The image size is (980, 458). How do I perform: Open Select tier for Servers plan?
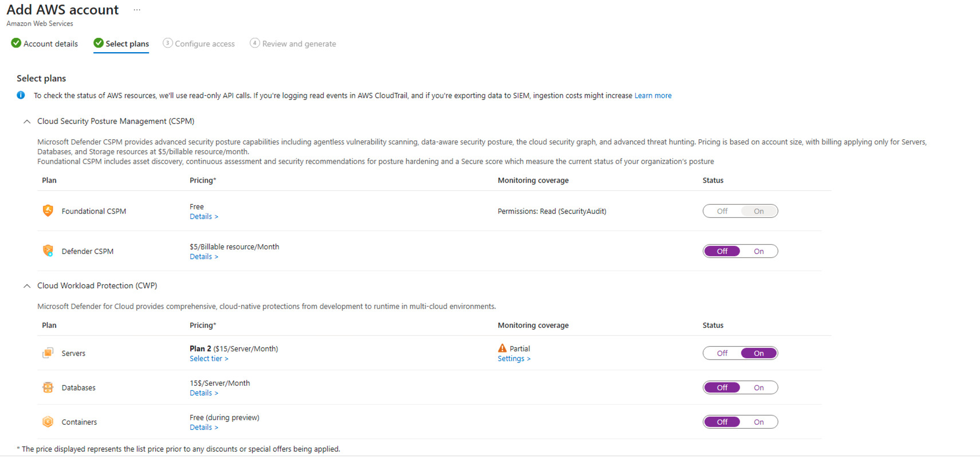208,359
